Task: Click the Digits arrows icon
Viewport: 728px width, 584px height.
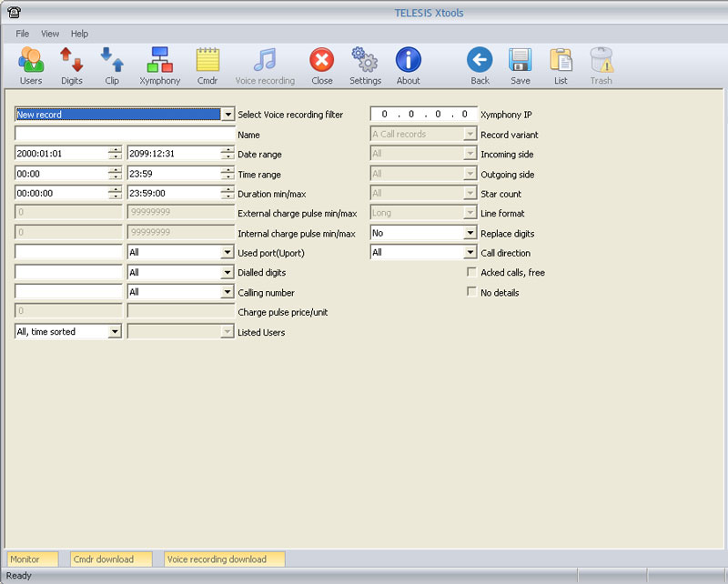Action: 72,65
